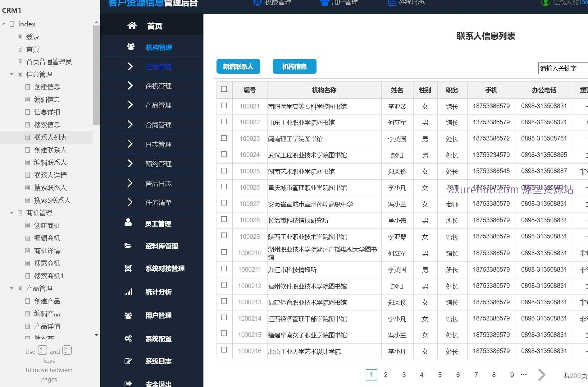Select the 统计分析 bar chart icon

pos(128,292)
